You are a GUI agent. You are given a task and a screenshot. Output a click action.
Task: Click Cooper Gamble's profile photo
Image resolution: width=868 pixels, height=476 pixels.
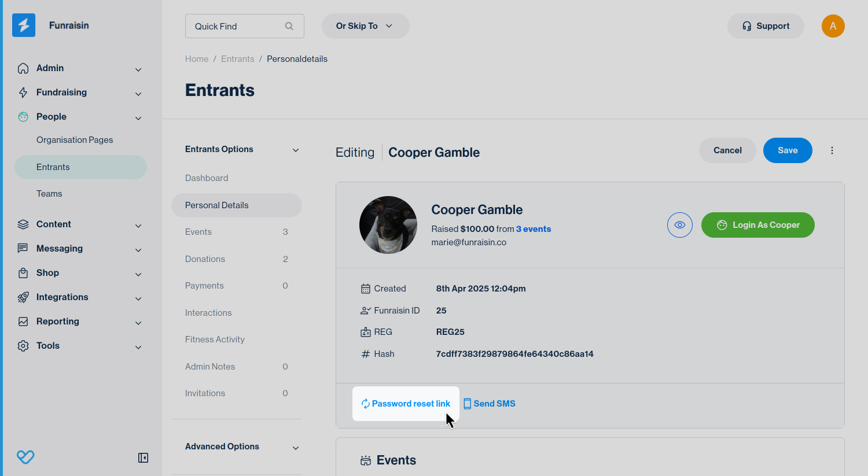click(388, 225)
